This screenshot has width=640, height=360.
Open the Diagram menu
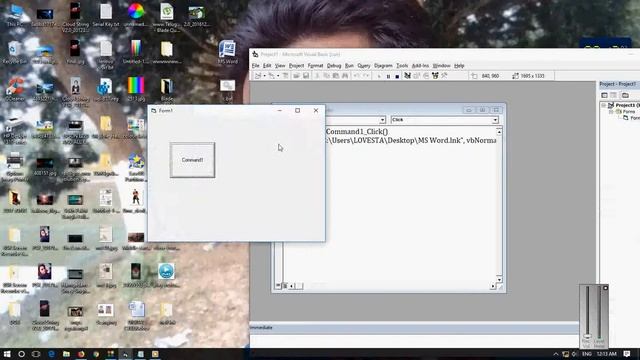coord(383,66)
